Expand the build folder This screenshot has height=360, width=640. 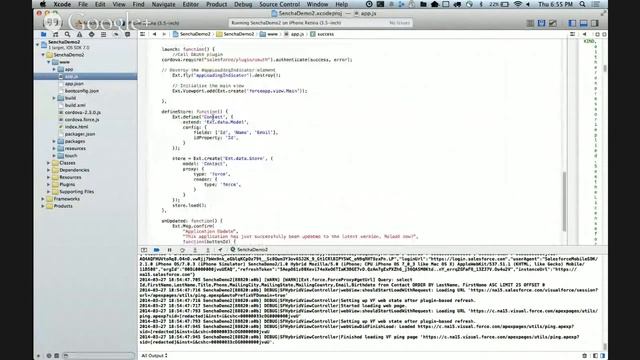click(54, 98)
